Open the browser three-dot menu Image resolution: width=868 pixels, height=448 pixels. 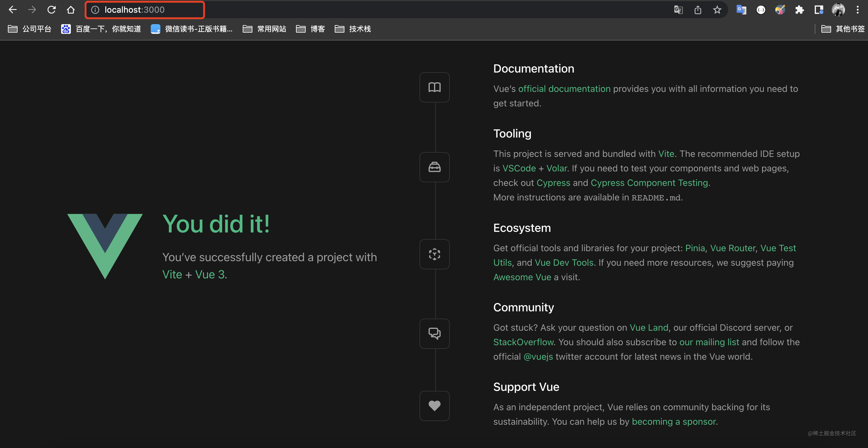pyautogui.click(x=857, y=10)
